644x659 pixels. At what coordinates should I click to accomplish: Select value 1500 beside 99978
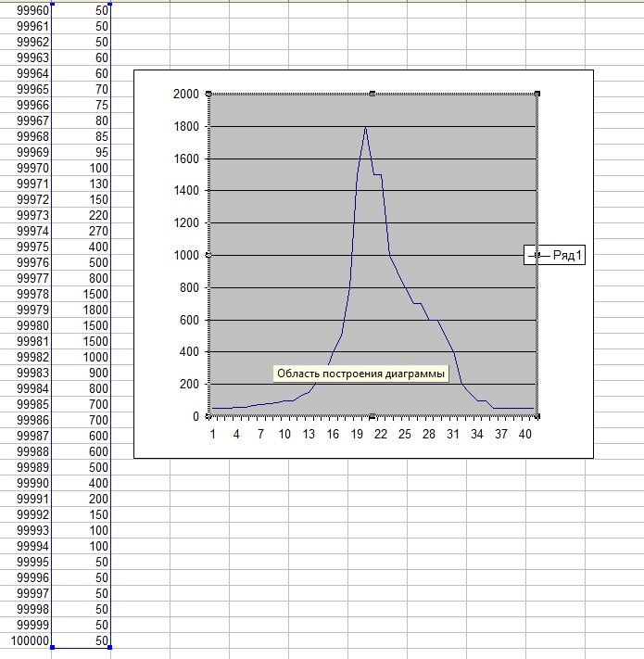click(x=81, y=294)
